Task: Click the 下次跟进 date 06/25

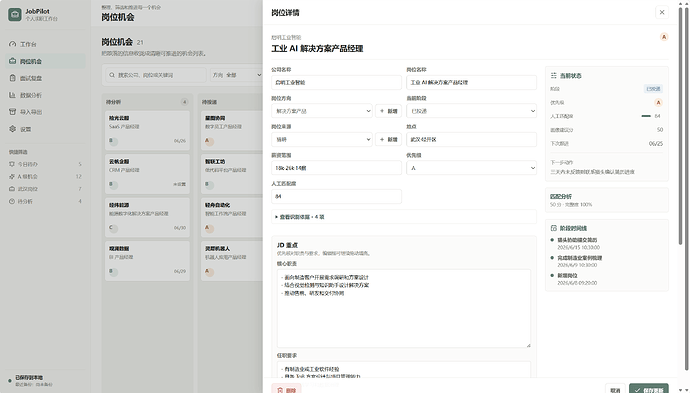Action: point(656,143)
